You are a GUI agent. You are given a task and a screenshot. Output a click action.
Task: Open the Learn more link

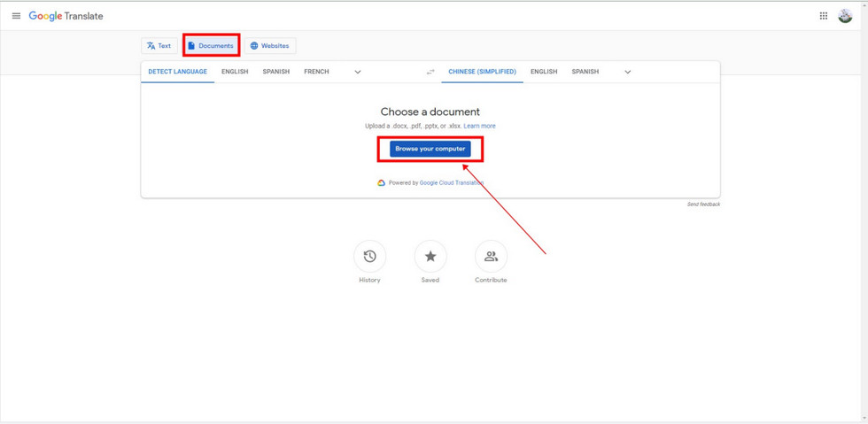[479, 127]
